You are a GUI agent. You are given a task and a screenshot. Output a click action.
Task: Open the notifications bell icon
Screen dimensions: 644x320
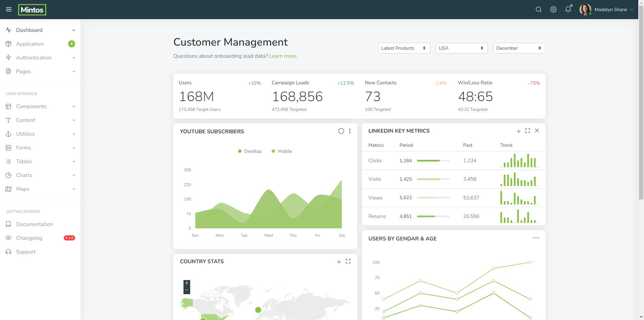(x=568, y=9)
